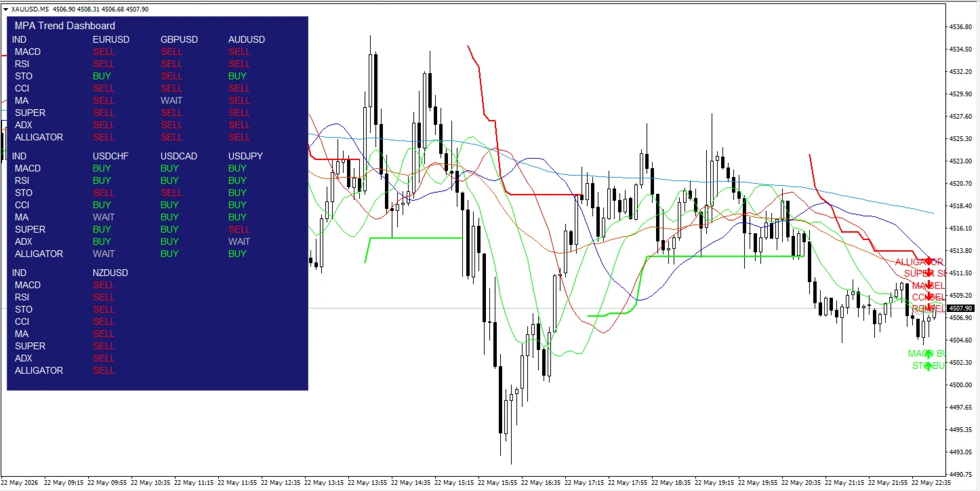Click the IND header above NZDUSD block
This screenshot has height=491, width=980.
tap(19, 273)
